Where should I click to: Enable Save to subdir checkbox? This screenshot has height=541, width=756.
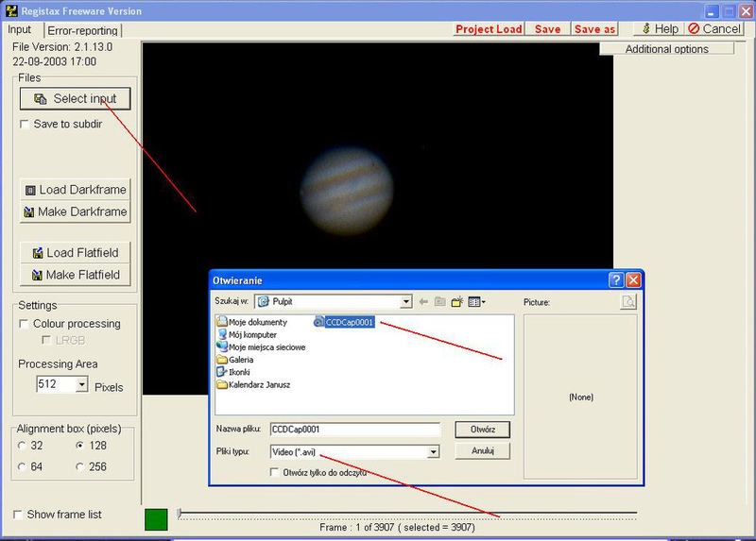pyautogui.click(x=25, y=124)
